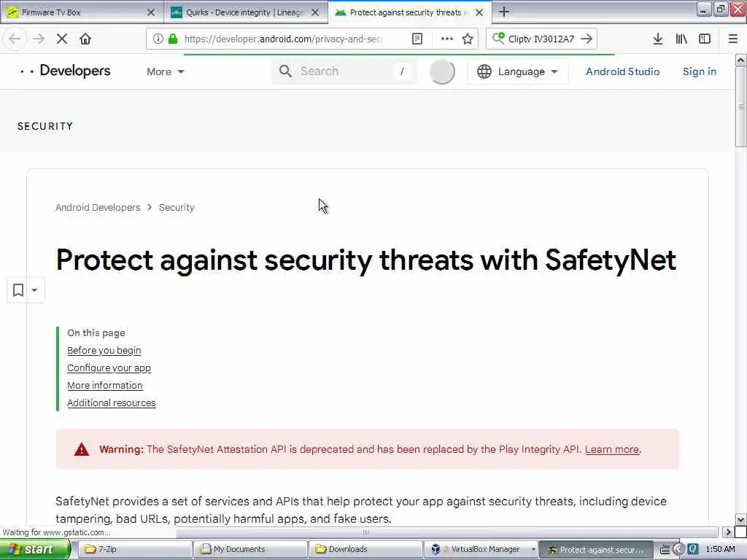Close the Firmware Tv Box tab
This screenshot has height=560, width=747.
[151, 12]
